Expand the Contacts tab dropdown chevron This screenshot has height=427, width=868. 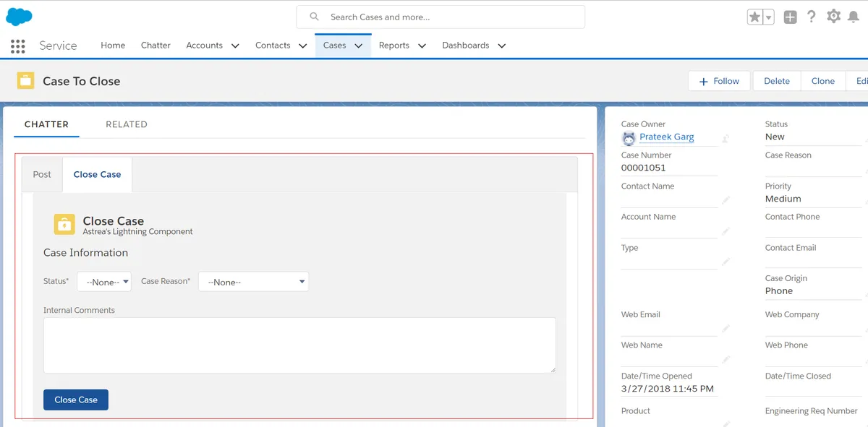(x=304, y=46)
